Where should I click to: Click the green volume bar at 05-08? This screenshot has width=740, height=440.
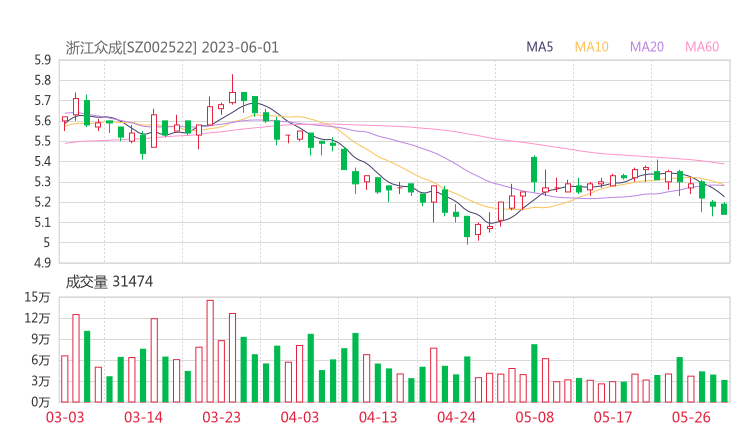[x=534, y=373]
